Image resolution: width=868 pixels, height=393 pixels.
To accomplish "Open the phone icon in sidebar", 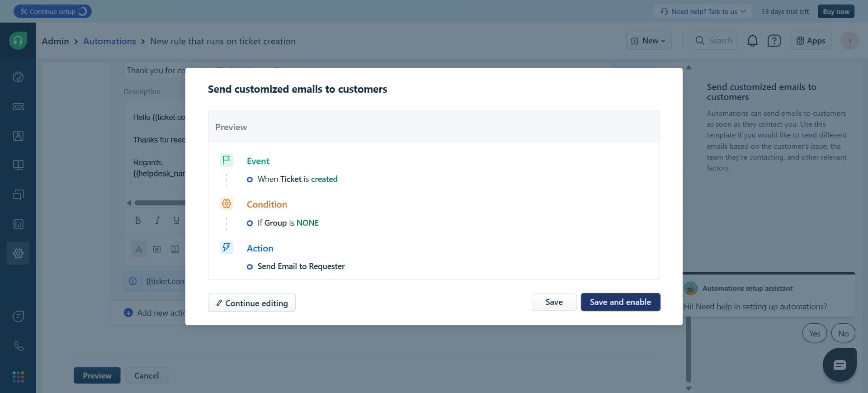I will tap(18, 346).
